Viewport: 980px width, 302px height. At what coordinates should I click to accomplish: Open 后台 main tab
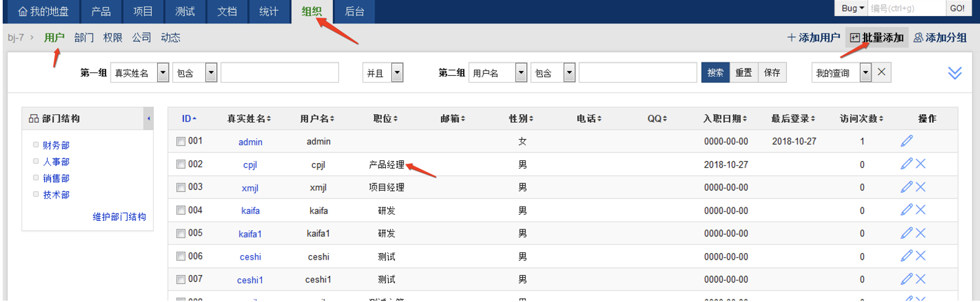click(354, 11)
